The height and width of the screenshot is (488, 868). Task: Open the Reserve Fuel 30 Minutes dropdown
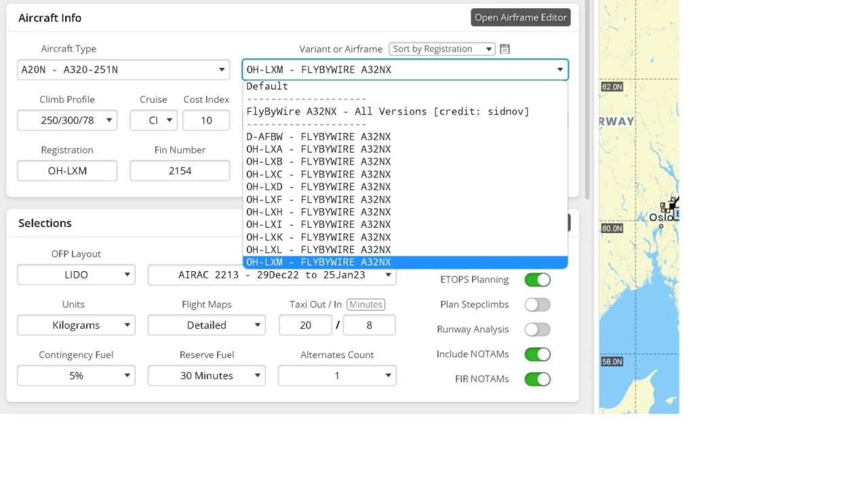207,375
